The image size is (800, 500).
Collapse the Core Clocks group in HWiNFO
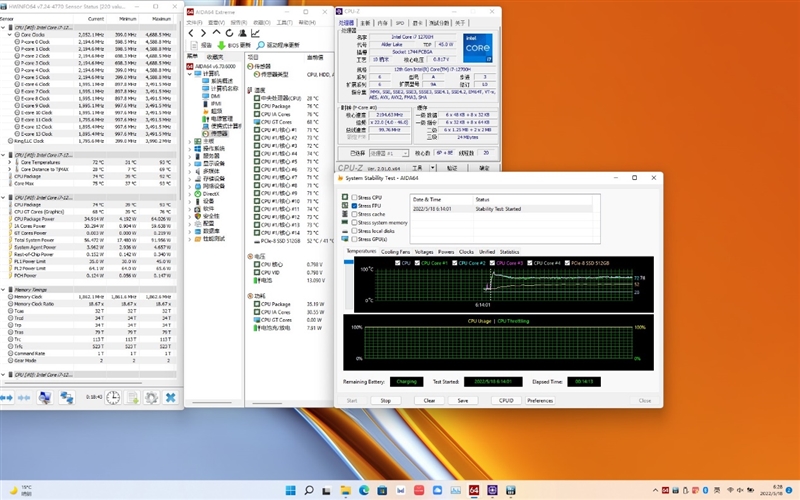pyautogui.click(x=10, y=35)
